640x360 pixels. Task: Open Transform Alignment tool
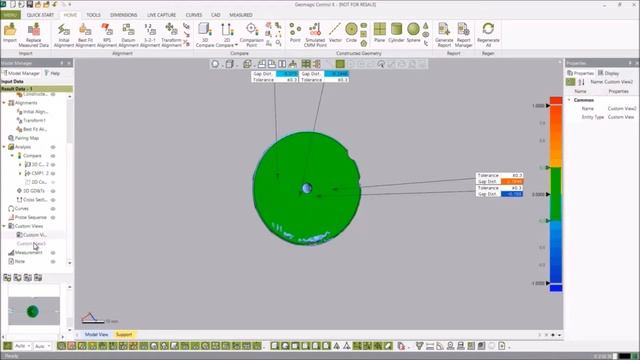pyautogui.click(x=171, y=35)
